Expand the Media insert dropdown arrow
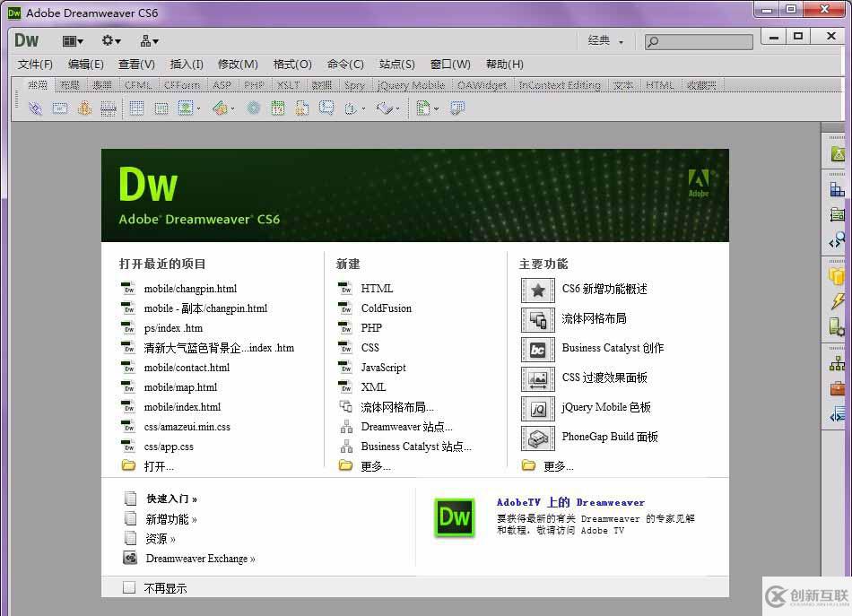 (x=232, y=109)
